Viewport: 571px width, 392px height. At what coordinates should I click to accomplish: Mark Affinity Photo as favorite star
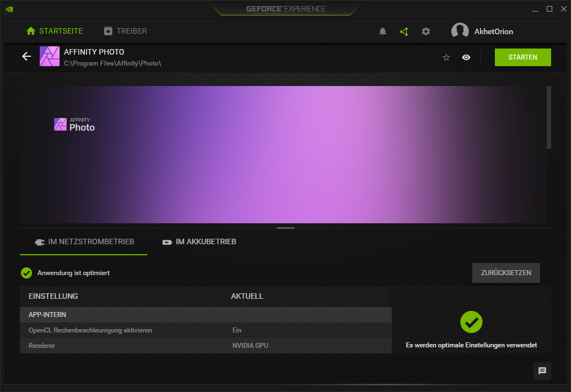tap(446, 57)
